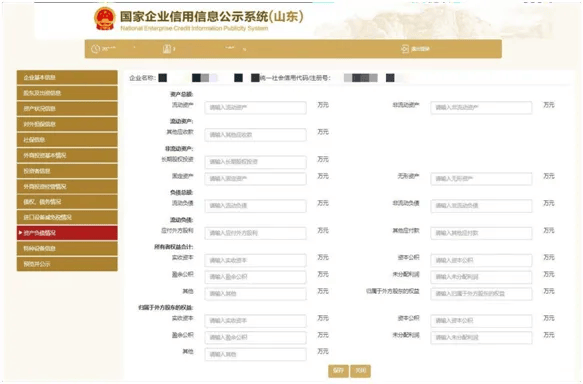This screenshot has width=583, height=384.
Task: Click 资本公积 field under 所有者权益合计
Action: tap(481, 260)
